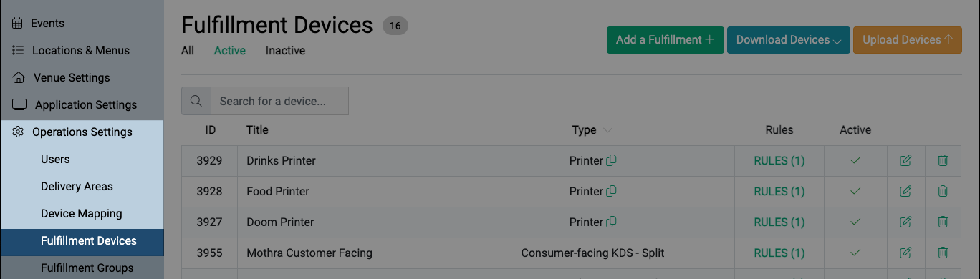Switch to the All devices filter

(188, 51)
